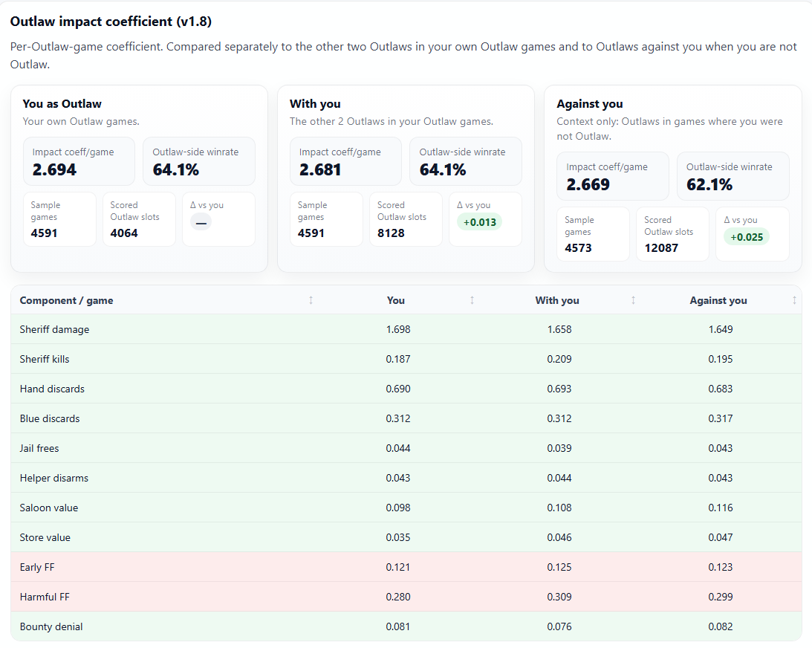Screen dimensions: 812x648
Task: Click Scored Outlaw slots 12087 tile
Action: pos(672,234)
